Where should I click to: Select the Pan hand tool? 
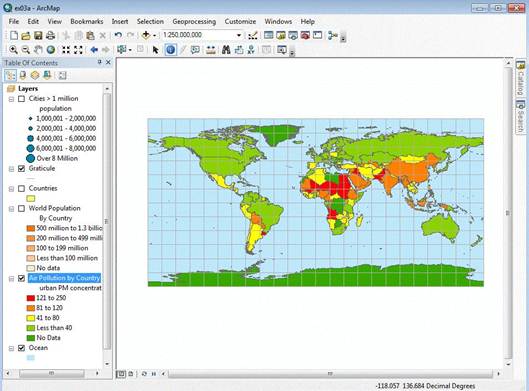(38, 50)
